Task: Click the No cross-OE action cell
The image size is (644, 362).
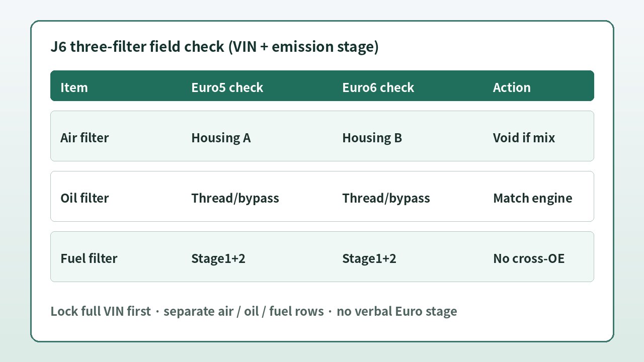Action: [x=529, y=258]
